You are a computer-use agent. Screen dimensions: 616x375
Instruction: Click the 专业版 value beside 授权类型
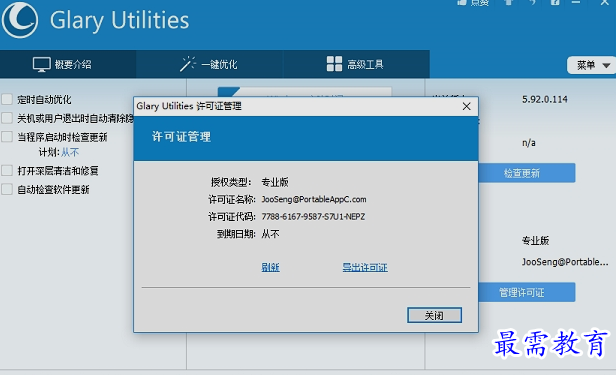point(275,182)
